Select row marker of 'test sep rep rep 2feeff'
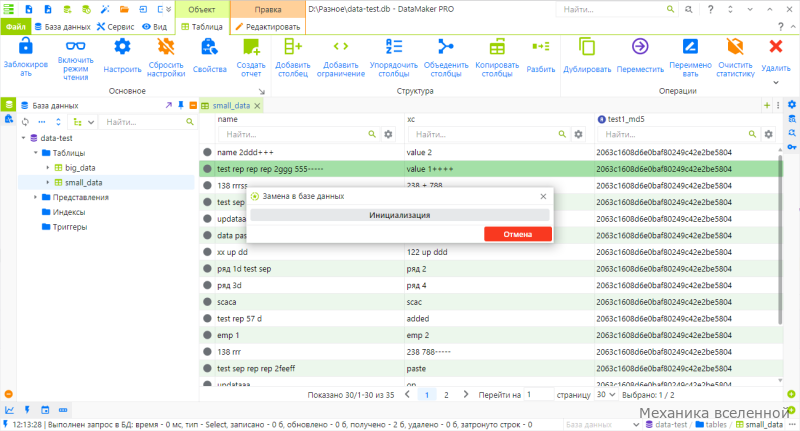The image size is (800, 431). 207,368
